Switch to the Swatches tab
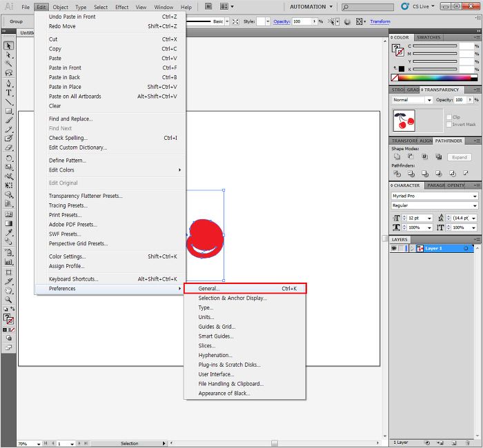This screenshot has width=483, height=448. coord(428,37)
